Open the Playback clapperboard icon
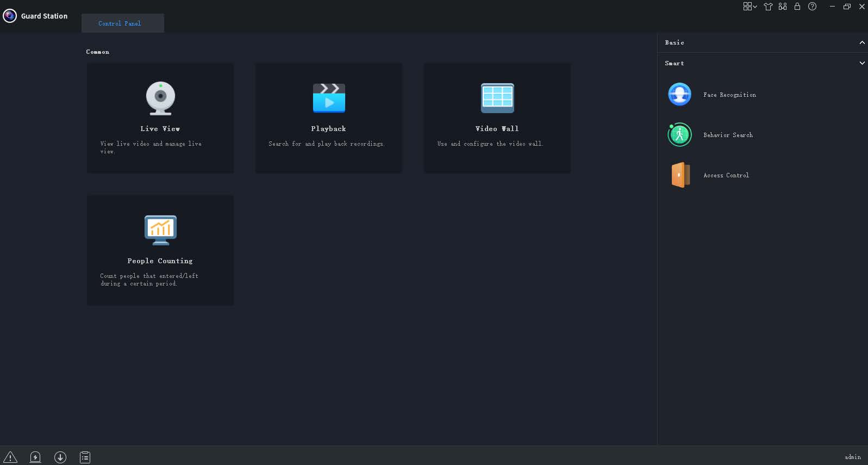 point(329,98)
